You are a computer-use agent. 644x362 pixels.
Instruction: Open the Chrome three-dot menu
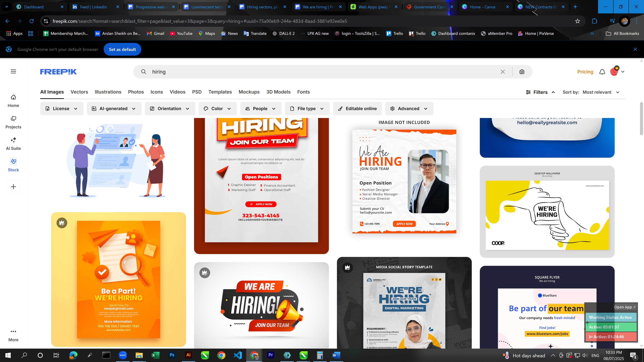click(x=637, y=21)
